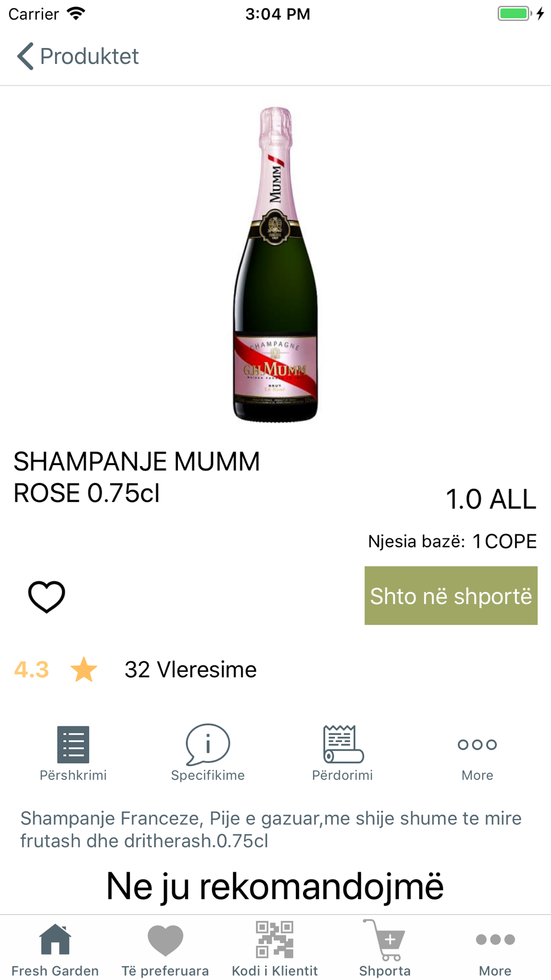Add product with Shto në shportë

click(x=451, y=596)
